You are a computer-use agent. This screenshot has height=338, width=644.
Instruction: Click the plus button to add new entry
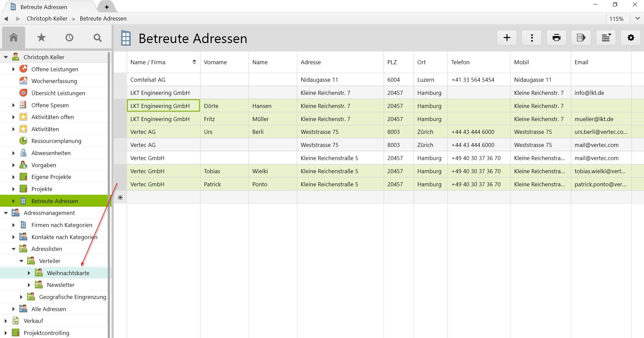507,38
